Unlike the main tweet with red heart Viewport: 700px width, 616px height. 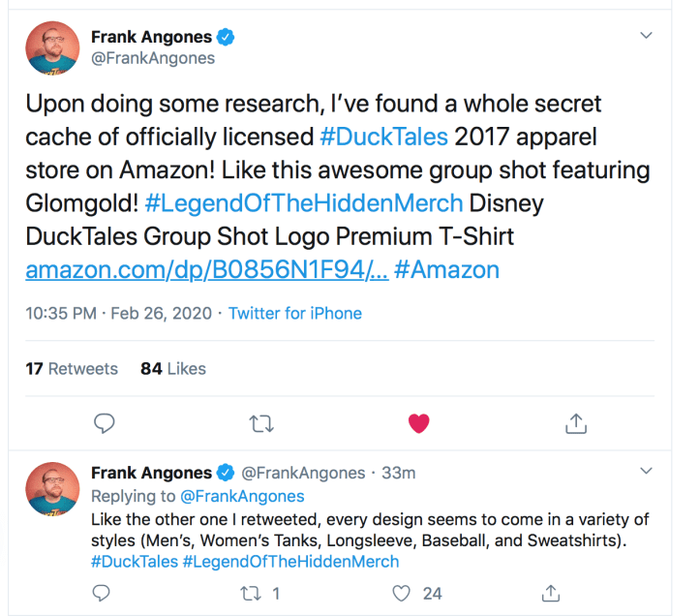[x=418, y=423]
